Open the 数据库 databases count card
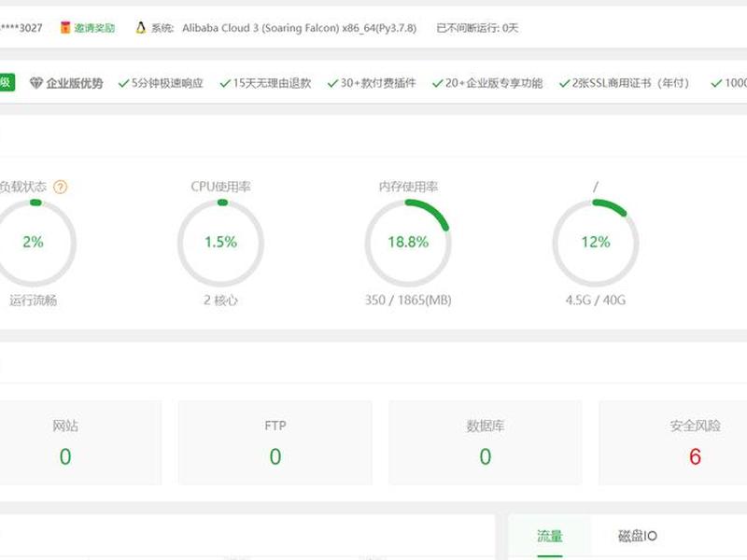The image size is (747, 560). [485, 442]
